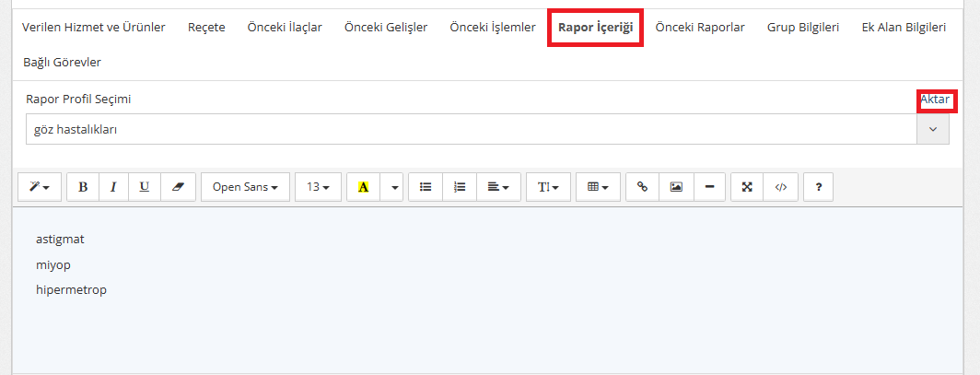
Task: Expand the text color options arrow
Action: (x=395, y=187)
